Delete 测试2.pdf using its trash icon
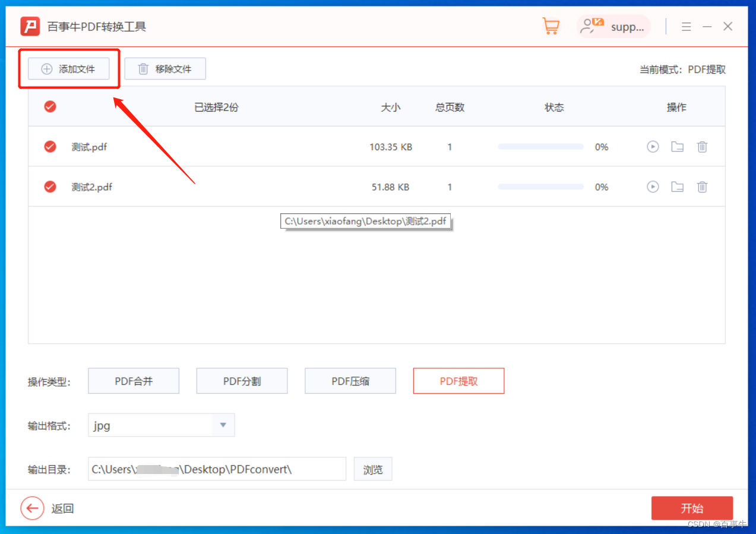Image resolution: width=756 pixels, height=534 pixels. [702, 187]
